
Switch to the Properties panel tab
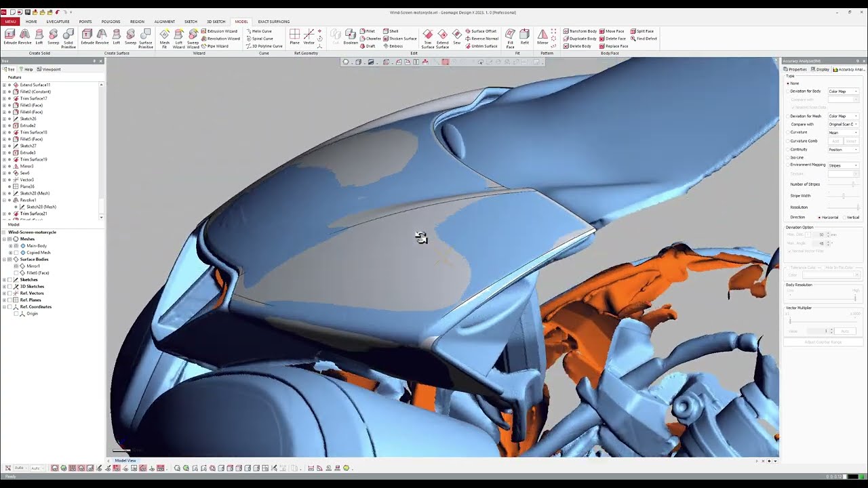[795, 69]
